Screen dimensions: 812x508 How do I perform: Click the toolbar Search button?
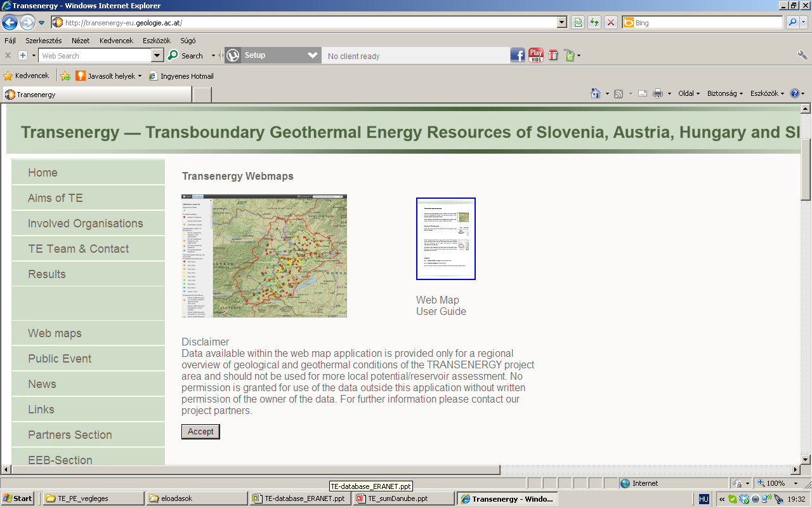click(185, 56)
